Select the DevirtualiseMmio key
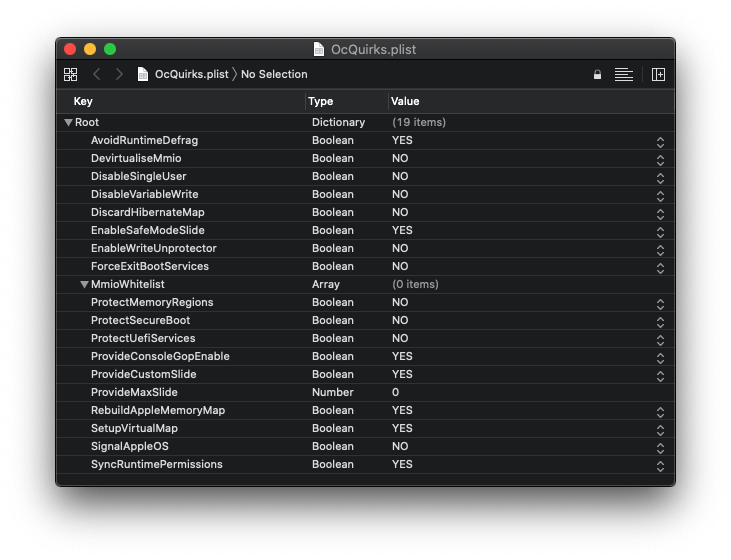The image size is (731, 560). (x=136, y=158)
